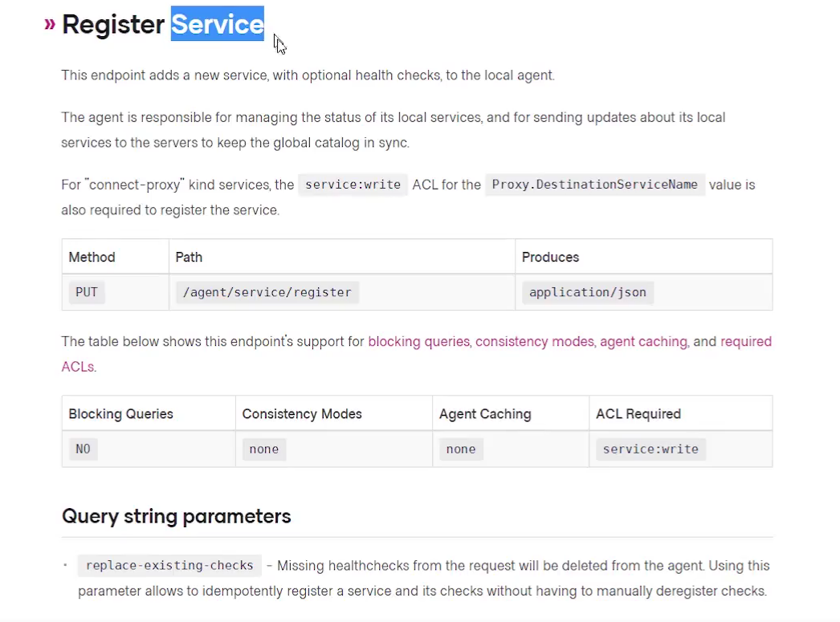840x622 pixels.
Task: Click the Produces column header
Action: 550,258
